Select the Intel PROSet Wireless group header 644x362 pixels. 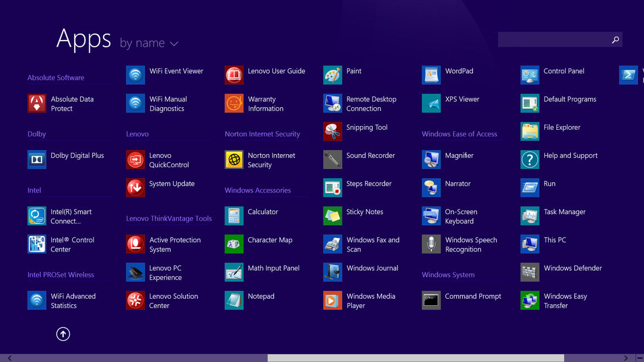(61, 275)
